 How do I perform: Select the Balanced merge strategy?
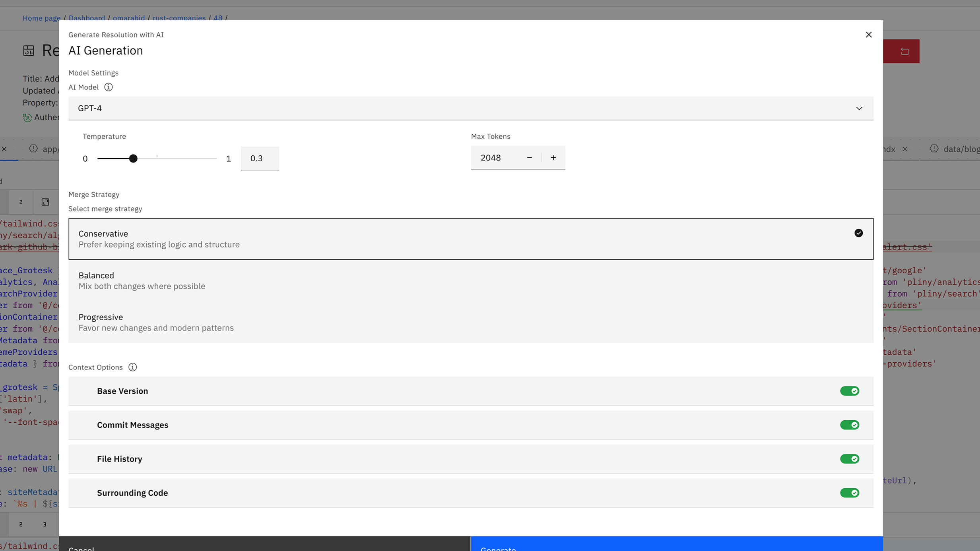click(471, 280)
